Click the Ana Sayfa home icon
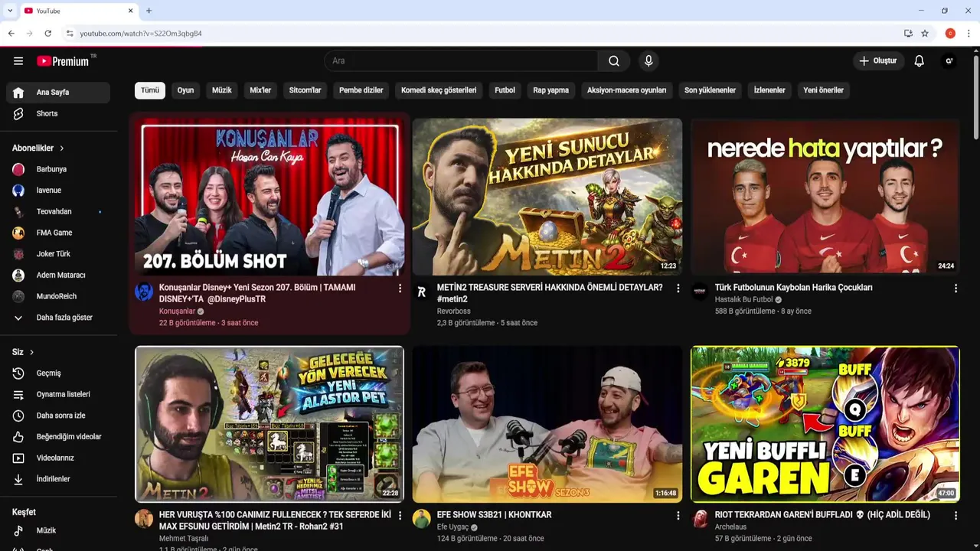Screen dimensions: 980x551 (x=18, y=93)
